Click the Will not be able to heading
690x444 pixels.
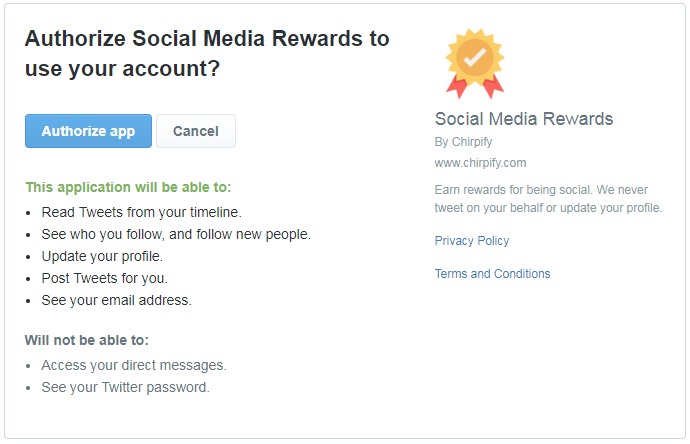87,340
